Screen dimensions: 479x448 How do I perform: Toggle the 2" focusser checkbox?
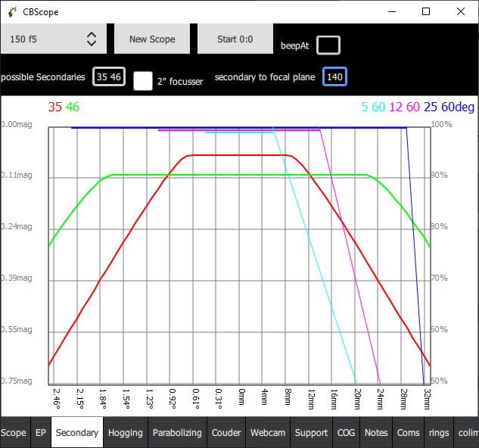143,81
